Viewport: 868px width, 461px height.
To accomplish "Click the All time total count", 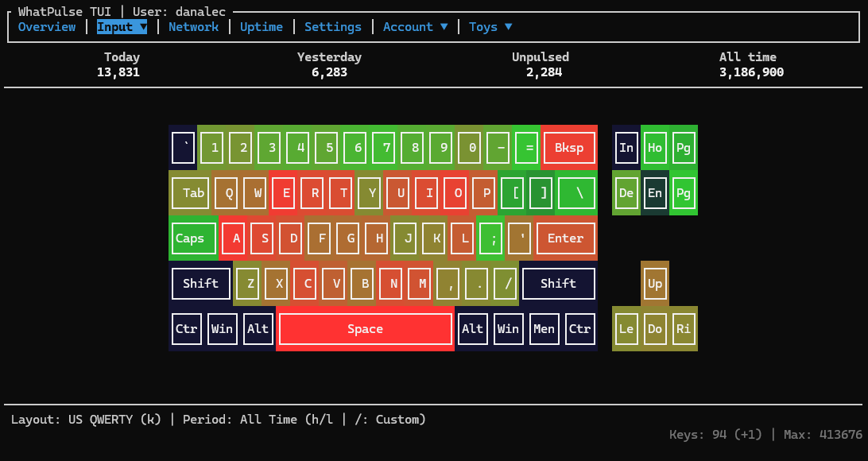I will tap(751, 72).
